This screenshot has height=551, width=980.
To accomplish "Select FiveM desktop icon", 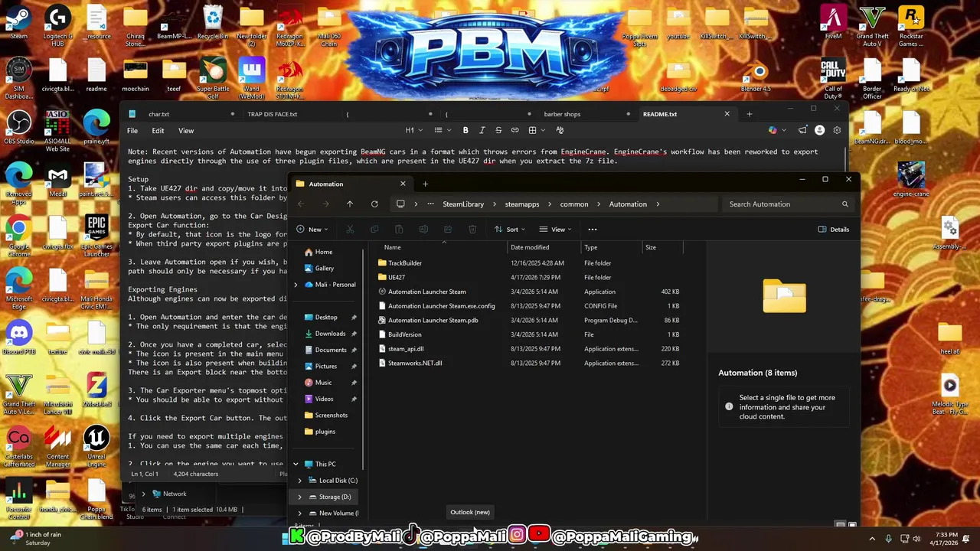I will click(x=833, y=23).
